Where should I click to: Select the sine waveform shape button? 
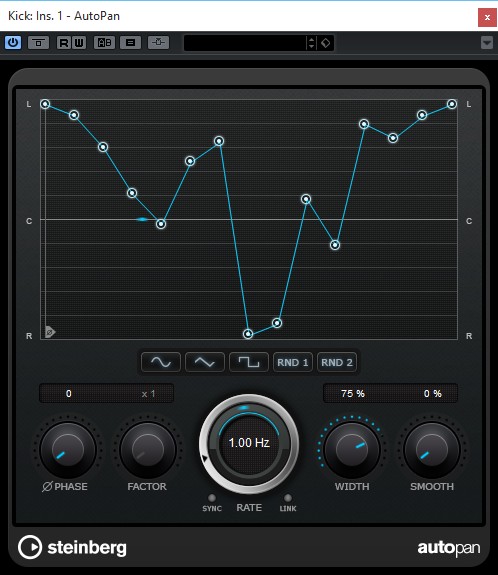coord(161,362)
